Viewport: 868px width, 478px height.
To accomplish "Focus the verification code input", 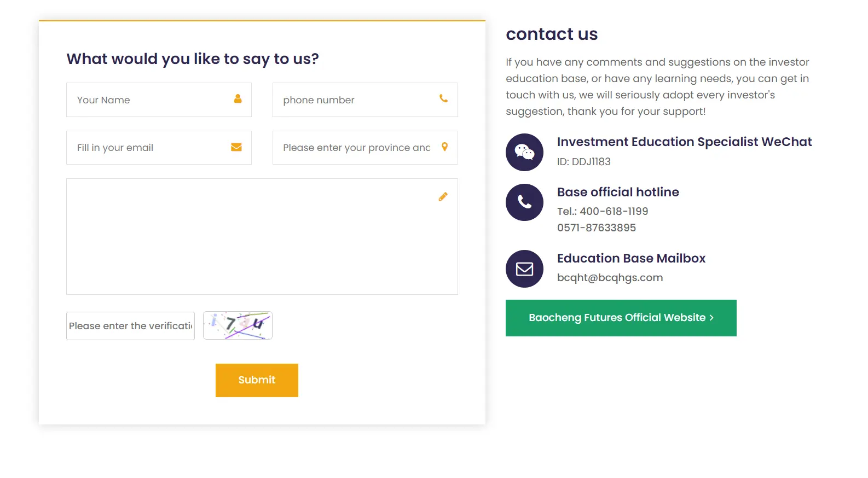I will click(130, 326).
